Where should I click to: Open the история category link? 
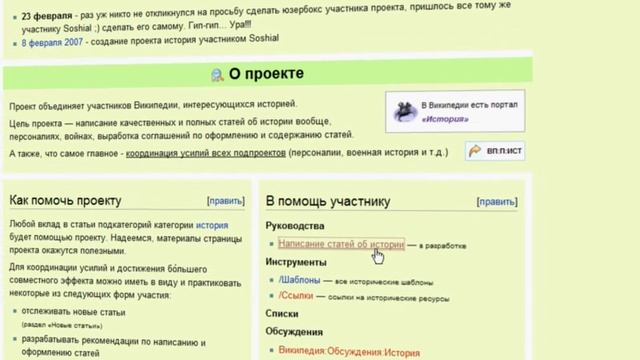tap(212, 225)
